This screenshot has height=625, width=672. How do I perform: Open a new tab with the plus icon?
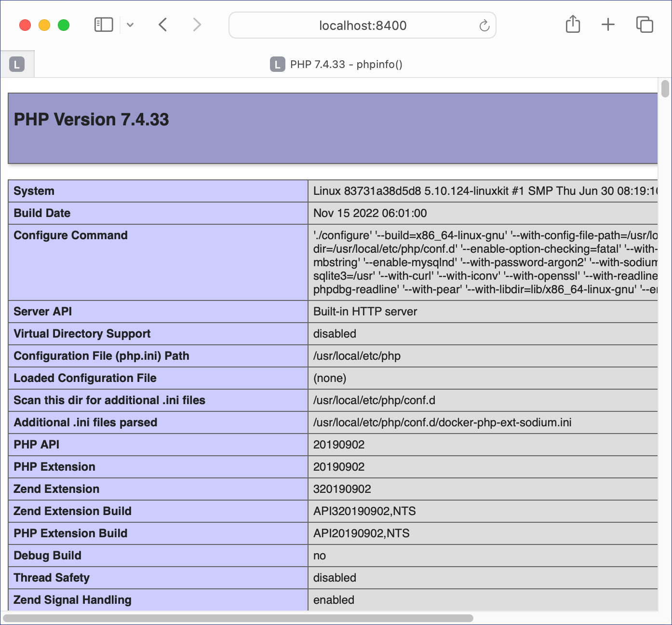point(608,25)
